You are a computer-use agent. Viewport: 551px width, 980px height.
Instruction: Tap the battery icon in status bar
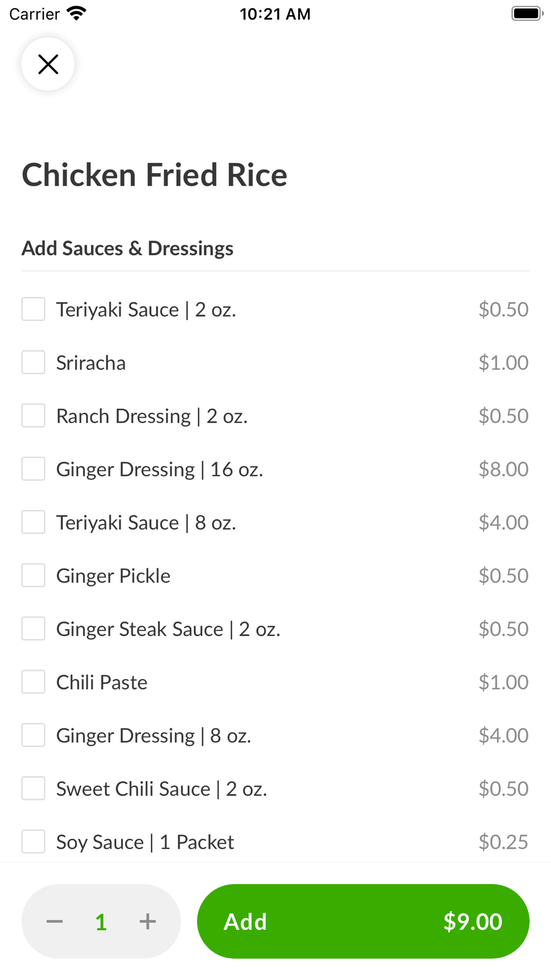pyautogui.click(x=527, y=13)
